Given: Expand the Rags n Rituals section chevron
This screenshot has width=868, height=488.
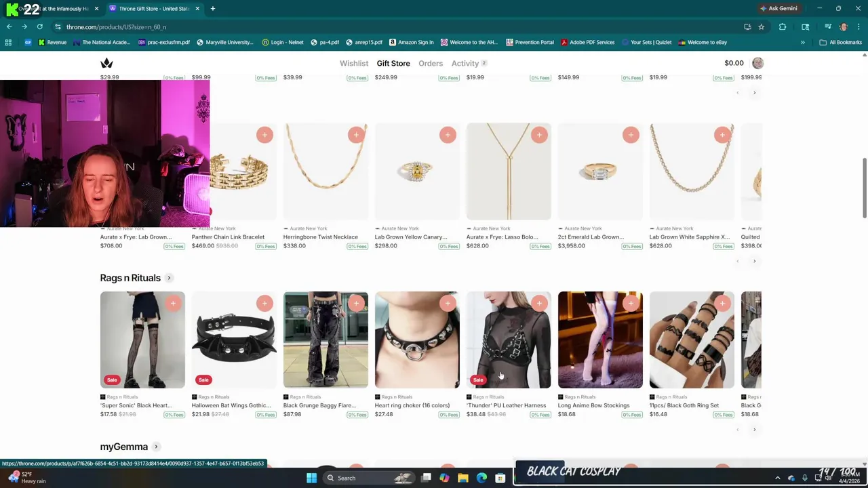Looking at the screenshot, I should (x=169, y=278).
